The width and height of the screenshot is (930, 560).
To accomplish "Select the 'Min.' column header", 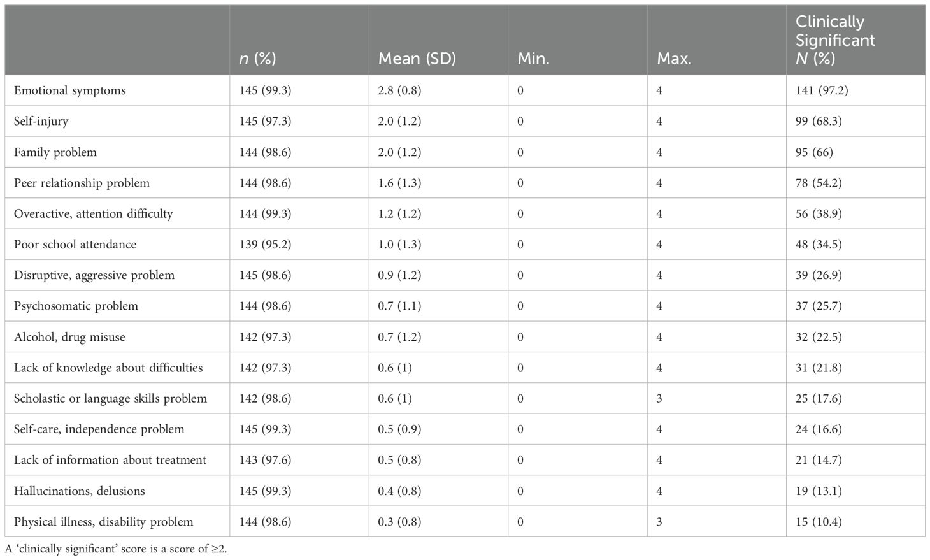I will (x=533, y=59).
